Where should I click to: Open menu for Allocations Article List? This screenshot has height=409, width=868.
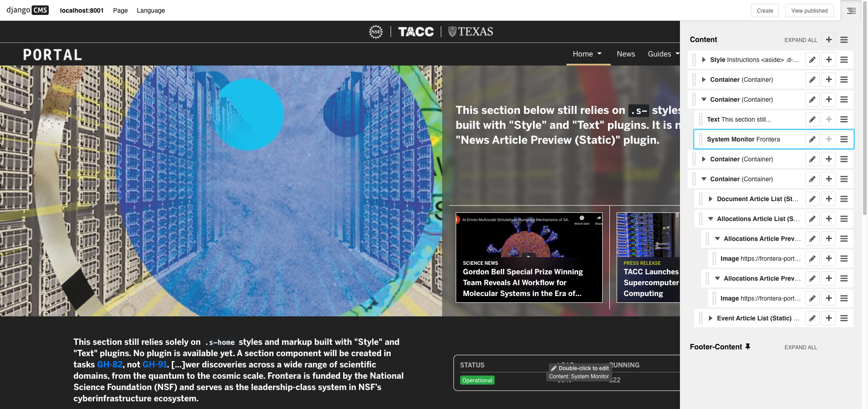pos(844,219)
